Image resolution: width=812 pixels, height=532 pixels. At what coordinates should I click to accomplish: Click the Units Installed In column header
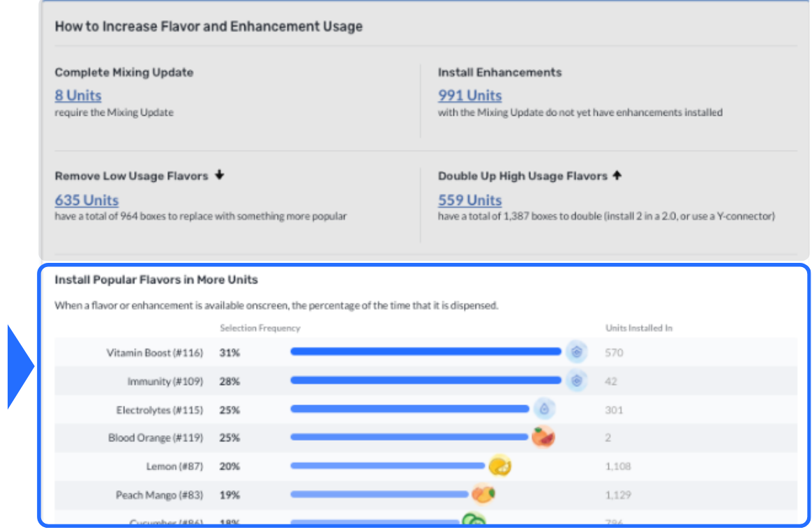(639, 328)
